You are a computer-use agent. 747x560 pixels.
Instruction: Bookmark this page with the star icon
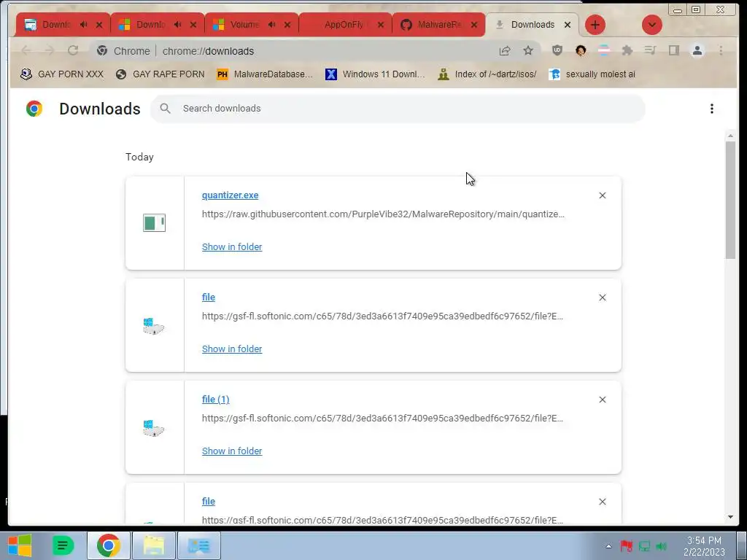click(528, 50)
